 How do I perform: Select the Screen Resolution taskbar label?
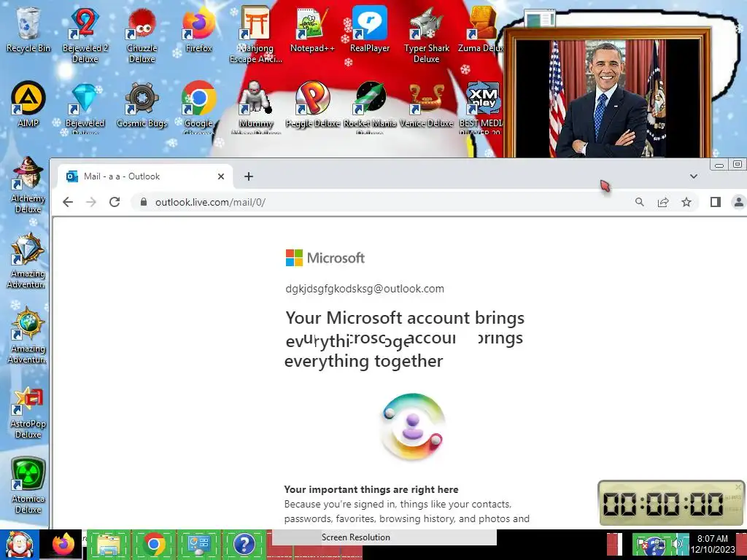tap(356, 537)
